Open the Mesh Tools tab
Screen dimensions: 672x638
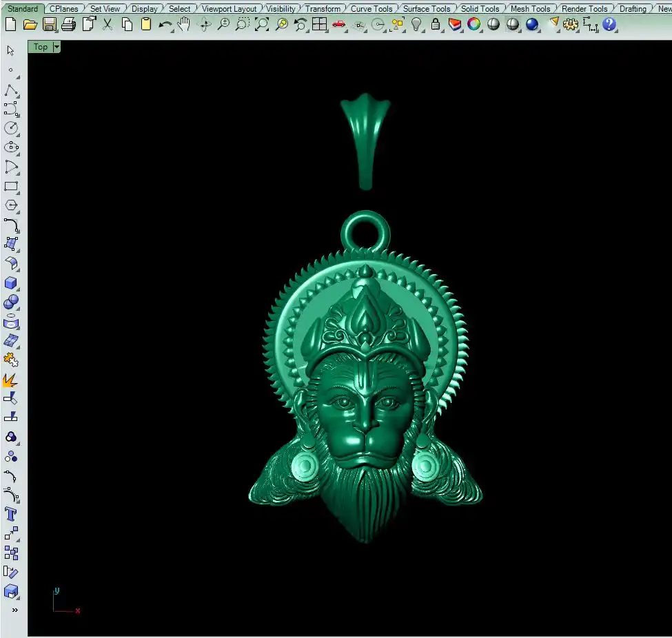coord(530,9)
